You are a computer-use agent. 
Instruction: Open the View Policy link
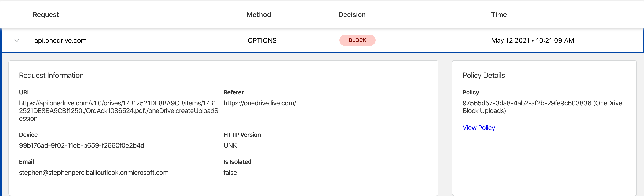(479, 128)
